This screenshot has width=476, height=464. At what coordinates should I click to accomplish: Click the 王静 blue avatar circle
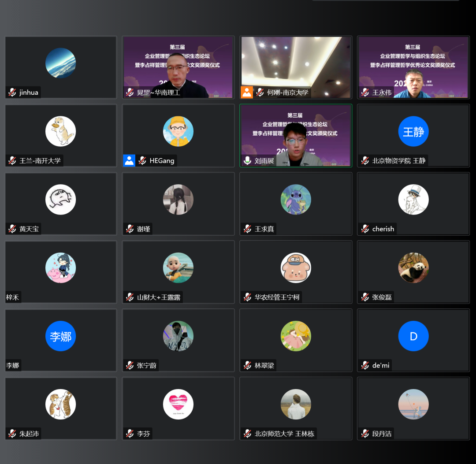(x=413, y=131)
